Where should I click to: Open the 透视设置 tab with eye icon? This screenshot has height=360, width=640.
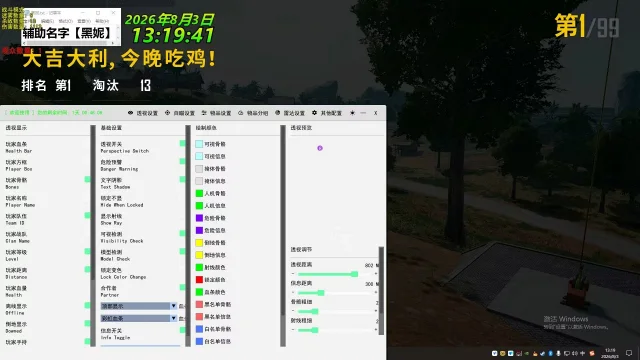[143, 113]
